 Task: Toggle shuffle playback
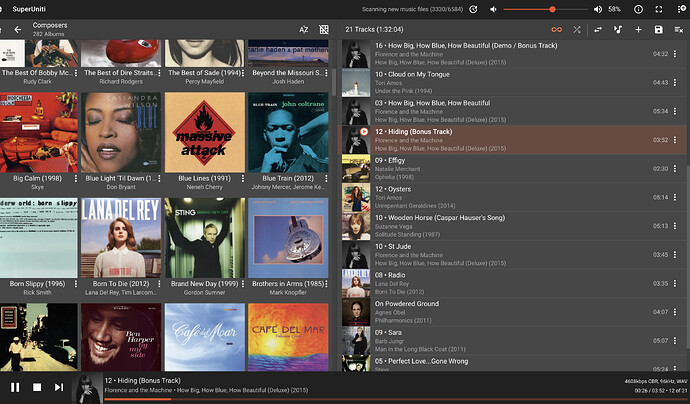[577, 29]
